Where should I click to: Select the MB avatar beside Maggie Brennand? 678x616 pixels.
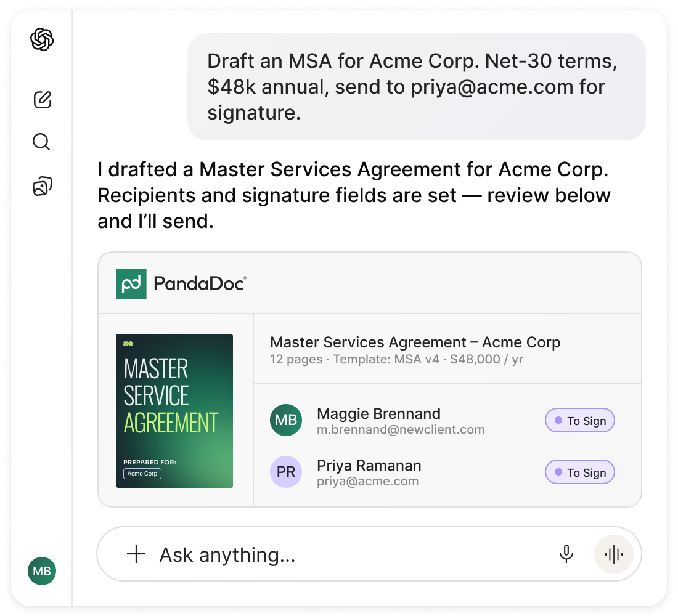[x=286, y=419]
